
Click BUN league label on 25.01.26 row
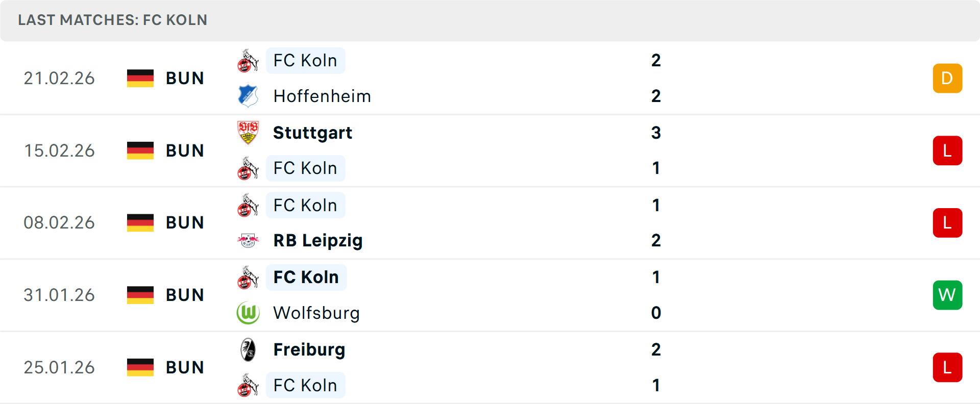(x=185, y=367)
